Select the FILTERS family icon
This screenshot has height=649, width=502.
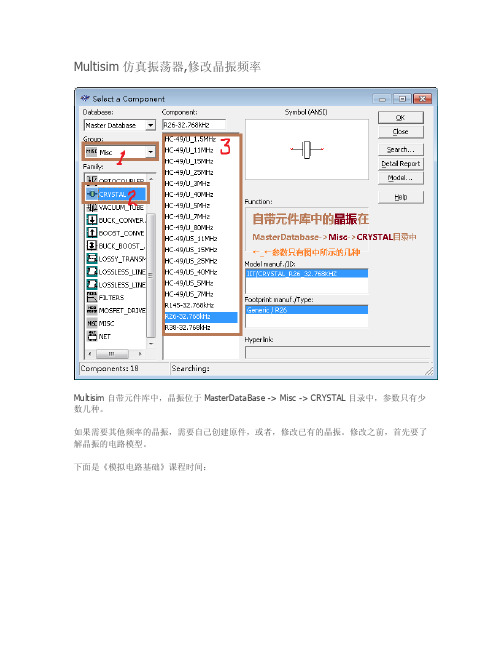pos(92,297)
